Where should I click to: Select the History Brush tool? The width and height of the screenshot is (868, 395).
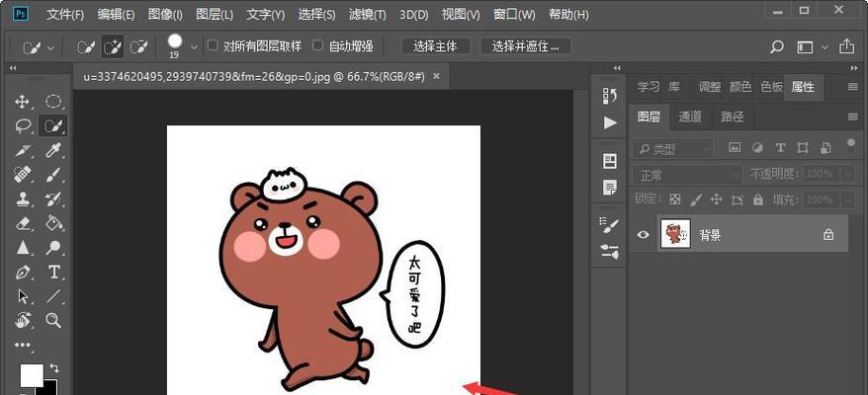click(x=53, y=198)
